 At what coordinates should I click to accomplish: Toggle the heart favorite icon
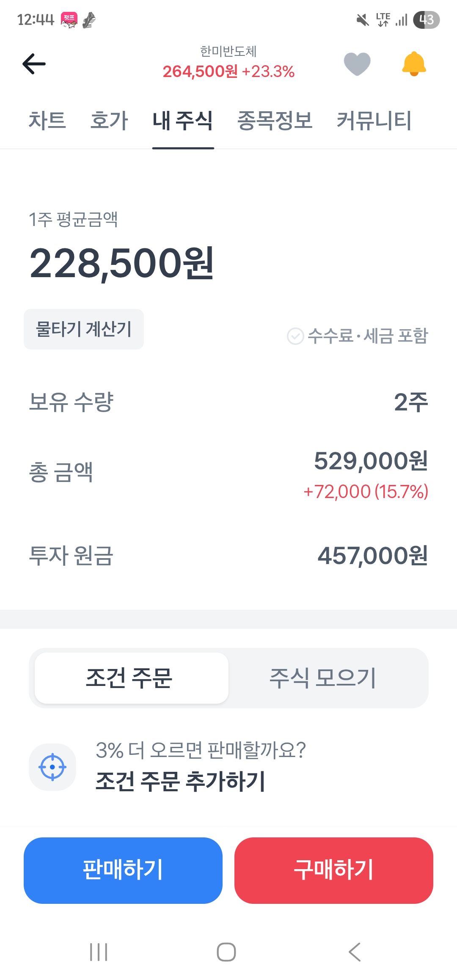357,64
